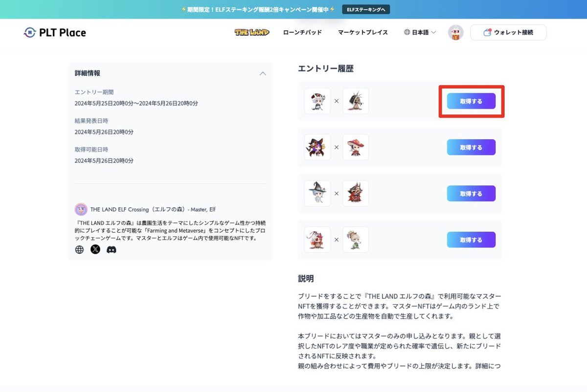Click the entry period date range text
This screenshot has height=392, width=587.
pyautogui.click(x=136, y=104)
